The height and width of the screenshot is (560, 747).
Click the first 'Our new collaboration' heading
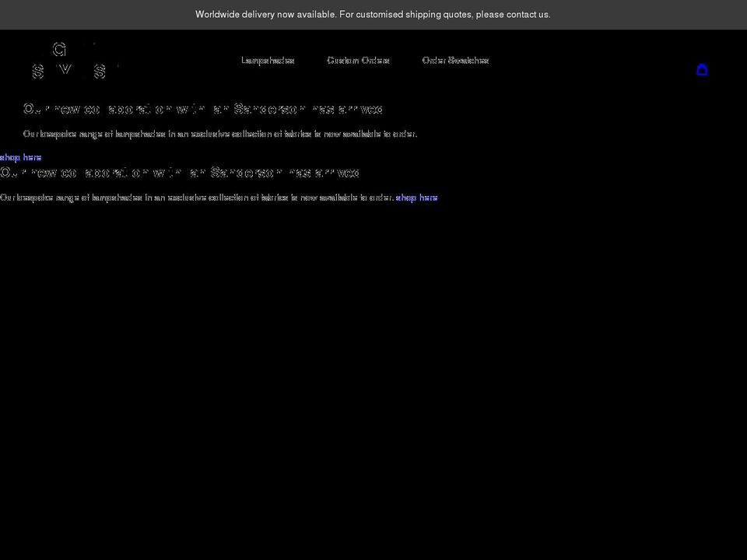pyautogui.click(x=203, y=109)
